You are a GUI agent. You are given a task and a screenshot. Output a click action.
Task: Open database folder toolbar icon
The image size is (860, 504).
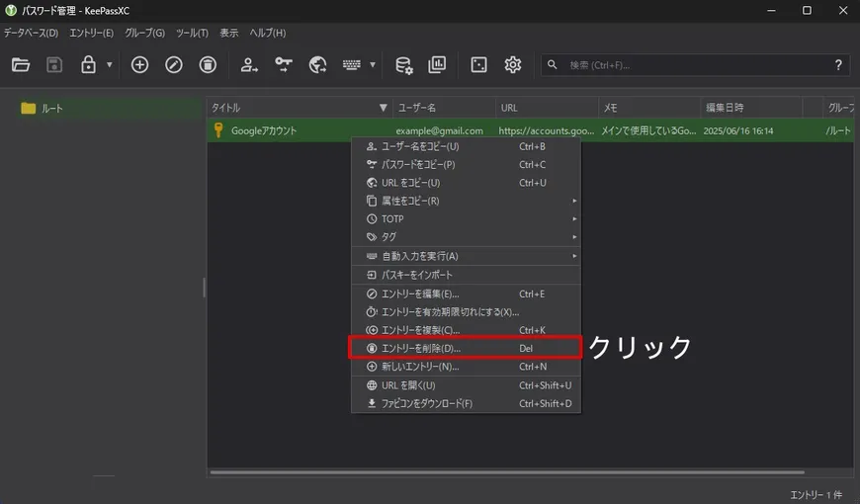point(21,64)
